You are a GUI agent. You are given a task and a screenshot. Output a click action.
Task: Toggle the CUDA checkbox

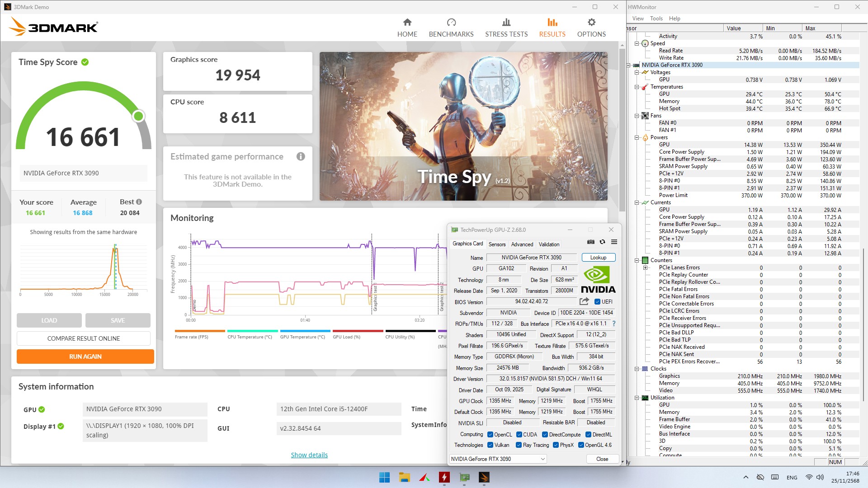[x=519, y=435]
